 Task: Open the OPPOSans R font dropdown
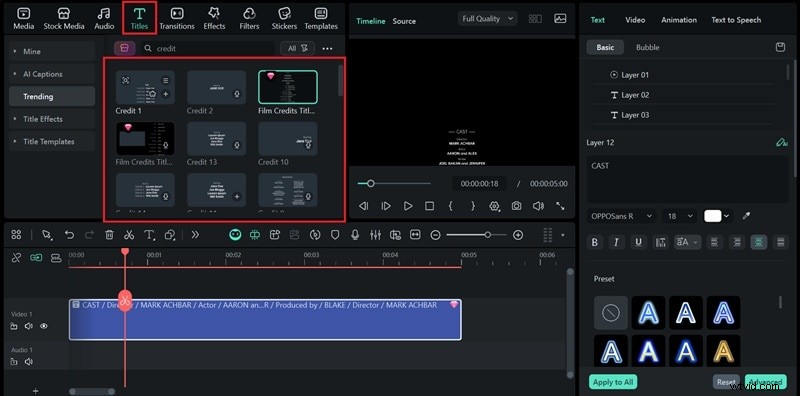click(621, 216)
